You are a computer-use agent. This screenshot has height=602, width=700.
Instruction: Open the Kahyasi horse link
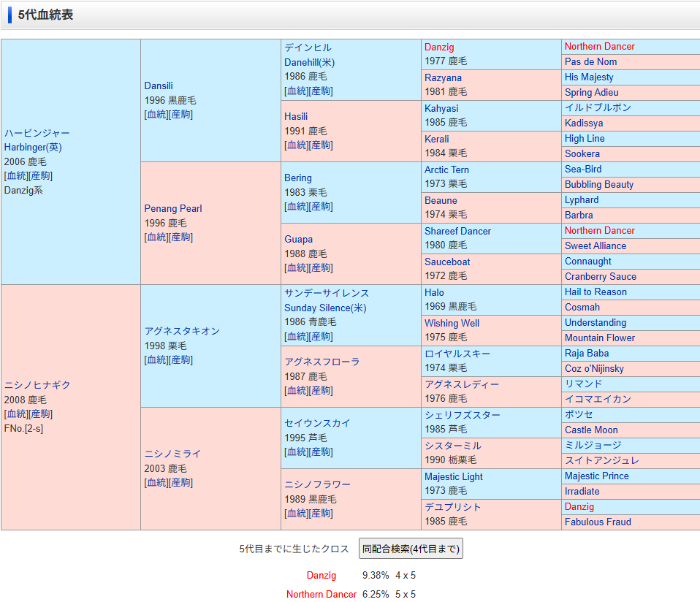pyautogui.click(x=441, y=108)
